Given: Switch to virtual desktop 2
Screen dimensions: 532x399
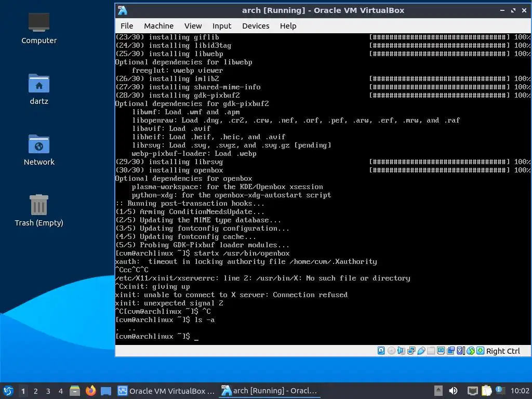Looking at the screenshot, I should 36,391.
